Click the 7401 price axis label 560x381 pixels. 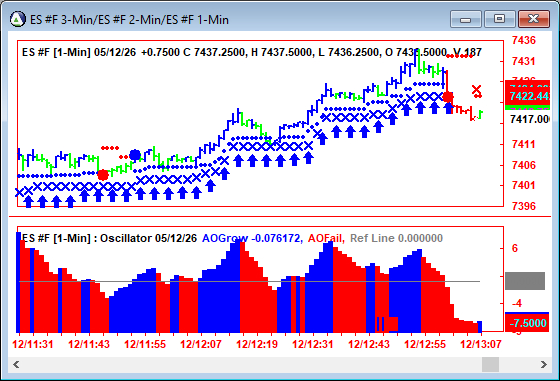pos(524,185)
